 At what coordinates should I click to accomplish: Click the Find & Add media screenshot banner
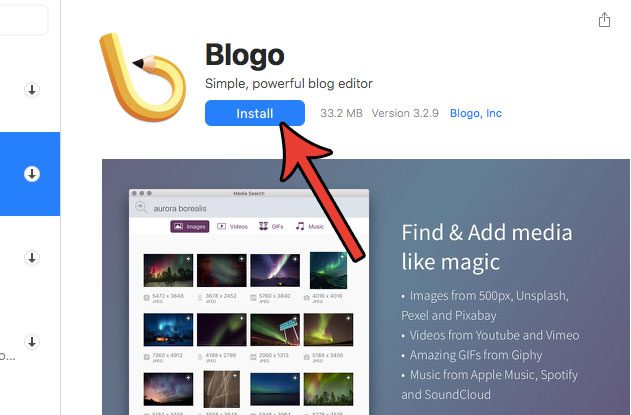click(366, 287)
